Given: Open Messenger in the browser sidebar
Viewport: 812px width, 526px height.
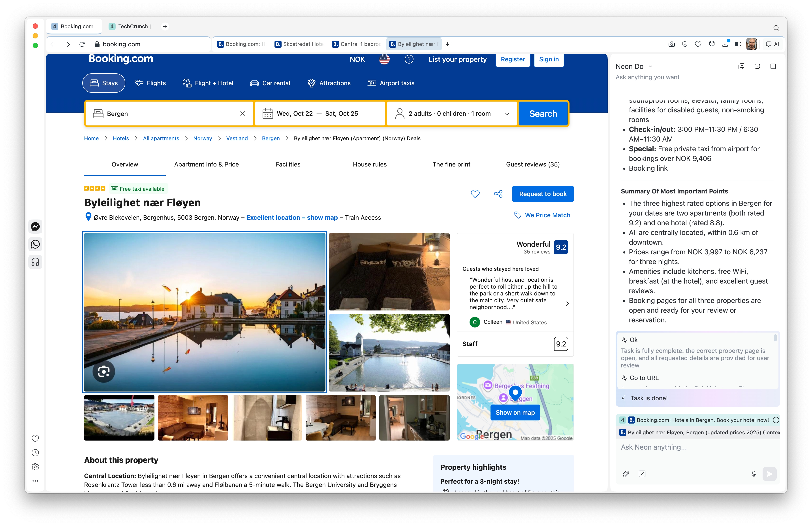Looking at the screenshot, I should (x=35, y=226).
